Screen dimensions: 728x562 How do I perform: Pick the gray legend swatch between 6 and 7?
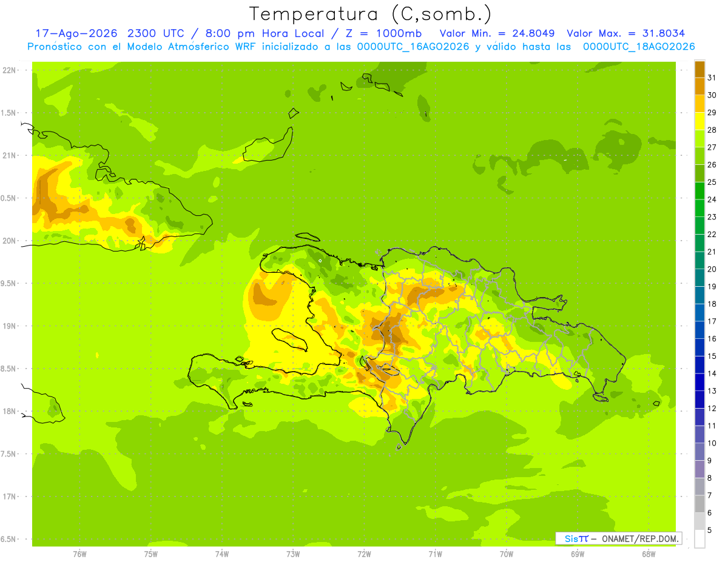point(700,504)
